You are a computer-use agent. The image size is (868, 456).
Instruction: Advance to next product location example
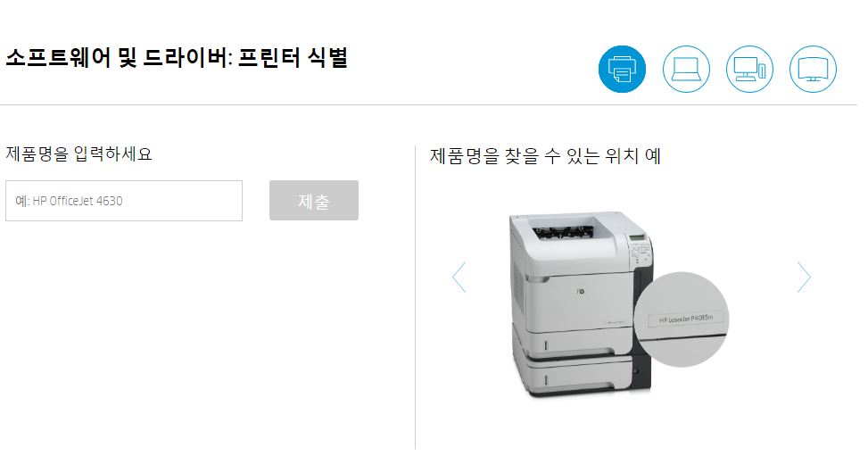click(804, 277)
